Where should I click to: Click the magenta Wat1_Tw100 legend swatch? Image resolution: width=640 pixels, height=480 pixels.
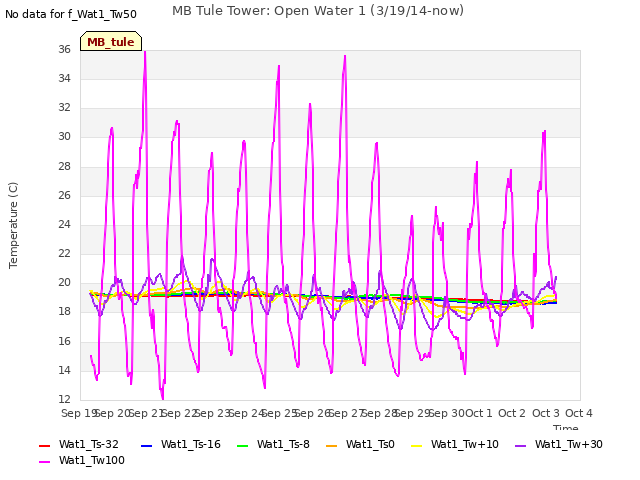click(x=44, y=462)
